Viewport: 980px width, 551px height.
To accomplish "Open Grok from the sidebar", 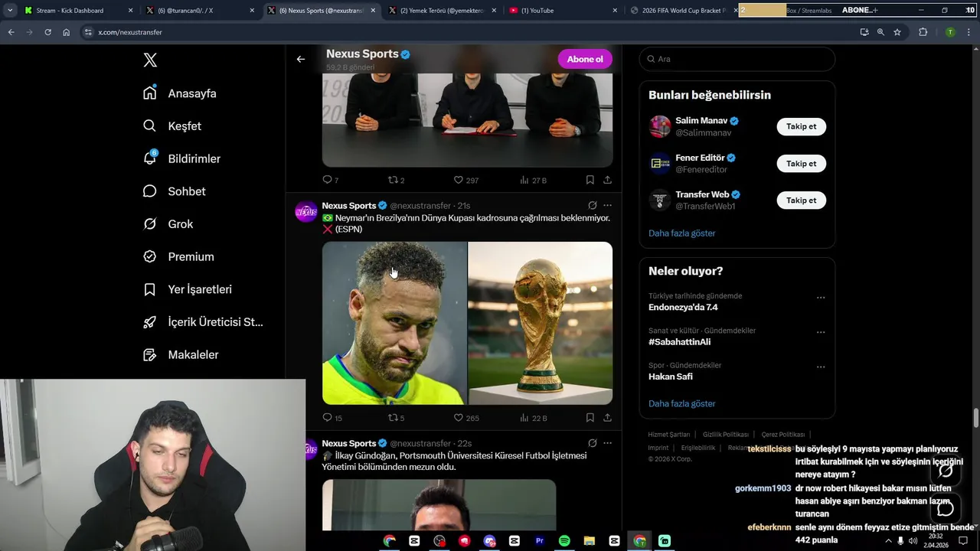I will [168, 224].
